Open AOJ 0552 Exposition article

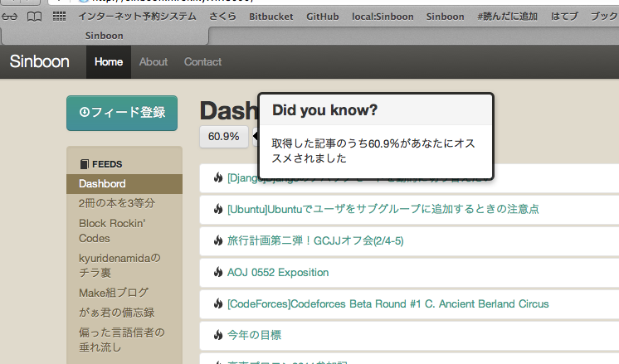point(278,273)
